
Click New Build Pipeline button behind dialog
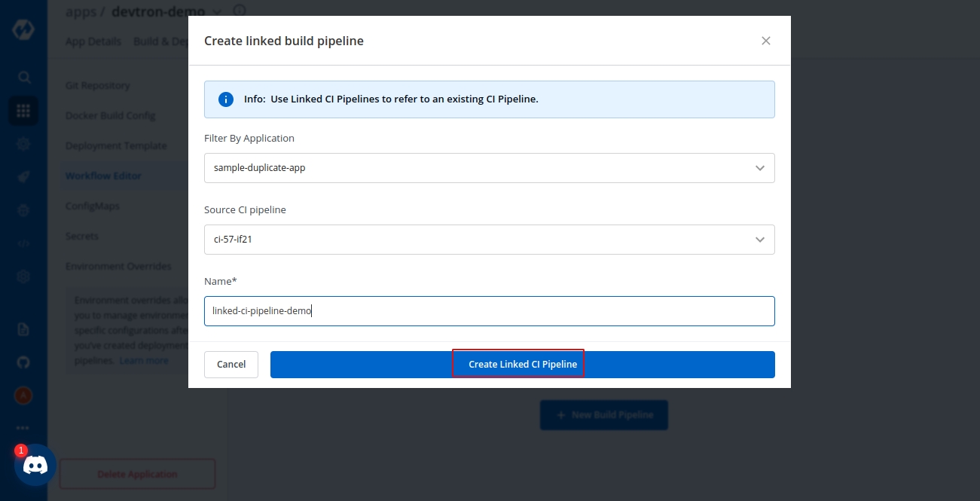tap(604, 415)
